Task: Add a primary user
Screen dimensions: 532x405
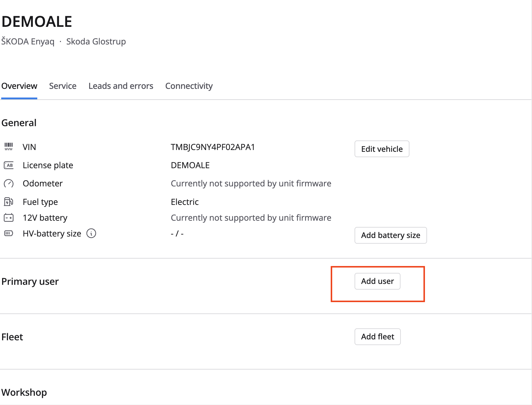Action: pyautogui.click(x=377, y=281)
